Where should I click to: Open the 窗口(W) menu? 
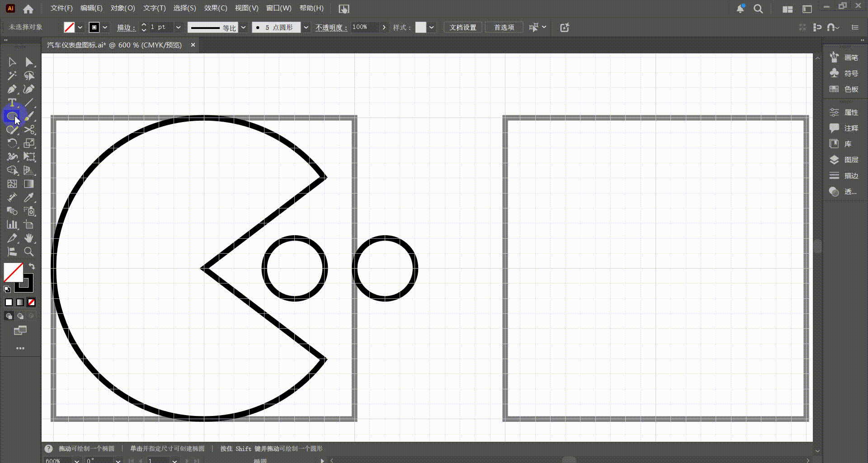coord(279,8)
